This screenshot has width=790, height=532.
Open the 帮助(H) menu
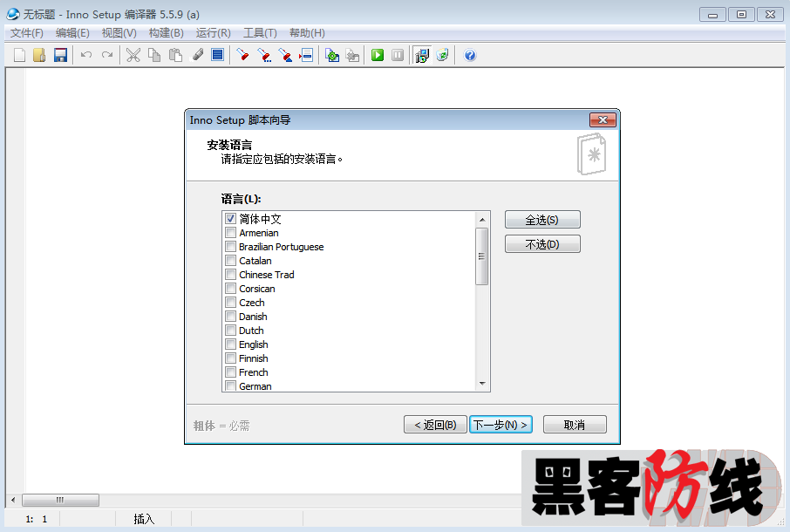point(307,33)
